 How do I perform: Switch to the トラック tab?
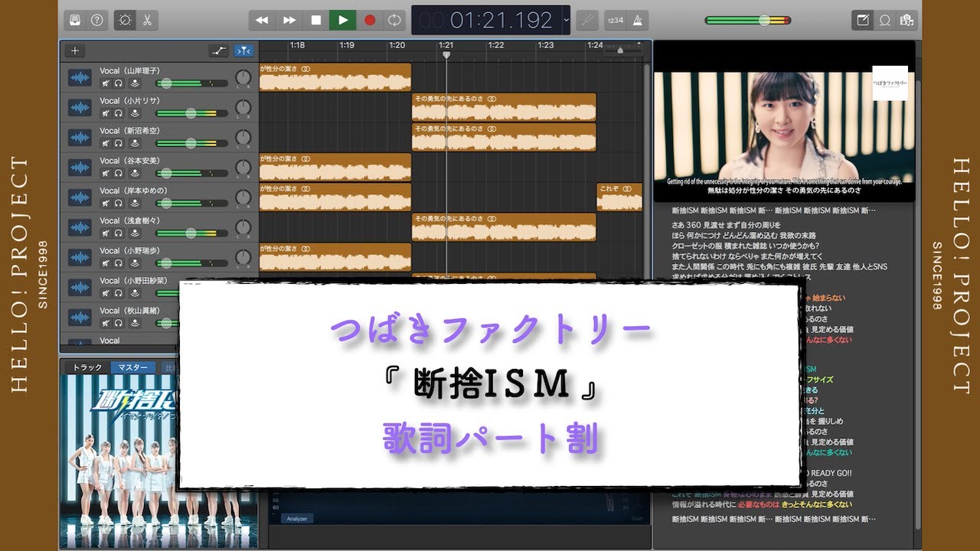click(87, 367)
